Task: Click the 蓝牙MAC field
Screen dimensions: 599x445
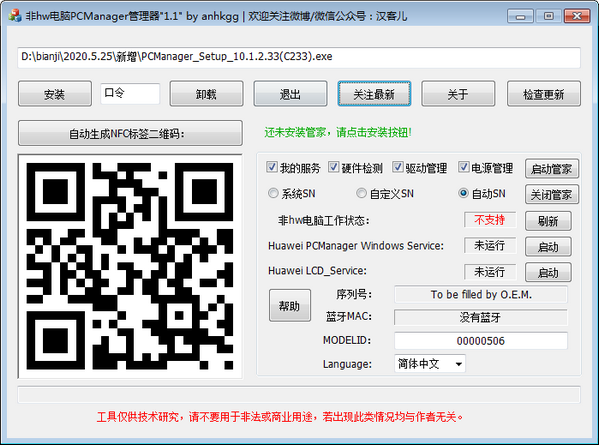Action: coord(481,317)
